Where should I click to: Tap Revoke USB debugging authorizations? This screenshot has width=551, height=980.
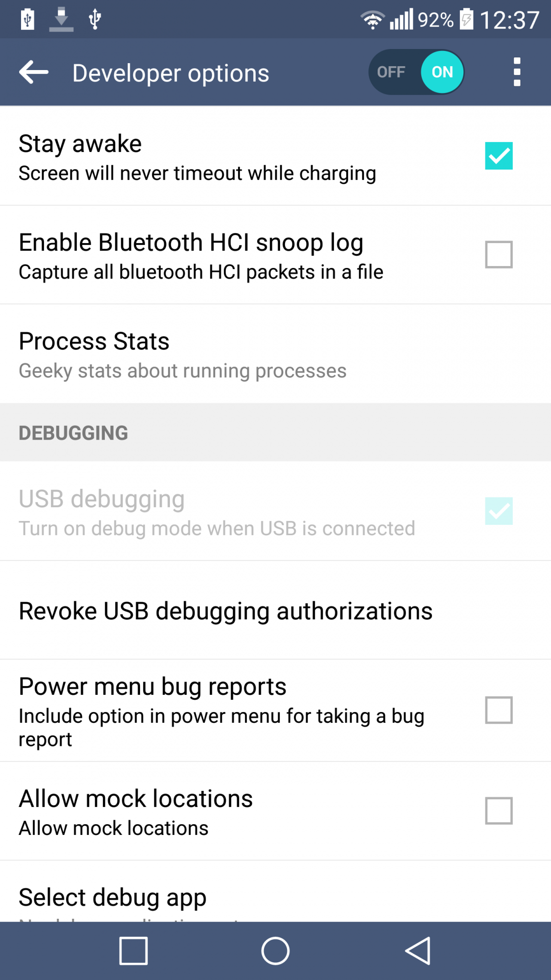(225, 611)
